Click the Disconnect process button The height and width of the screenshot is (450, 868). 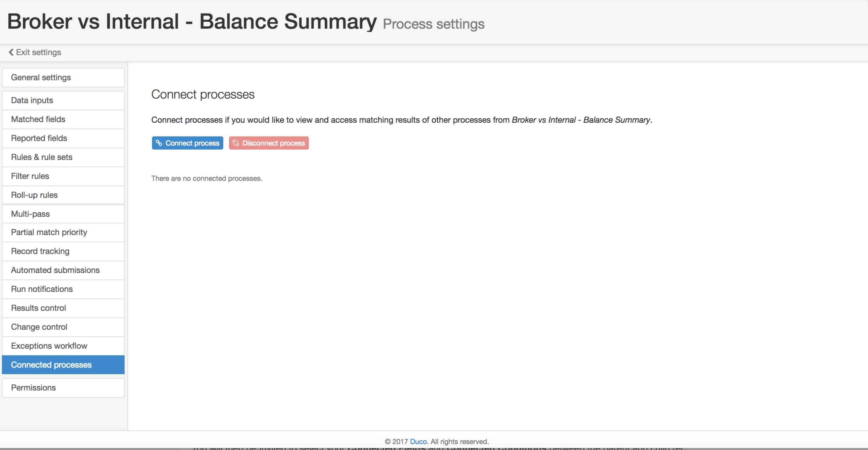pyautogui.click(x=269, y=143)
